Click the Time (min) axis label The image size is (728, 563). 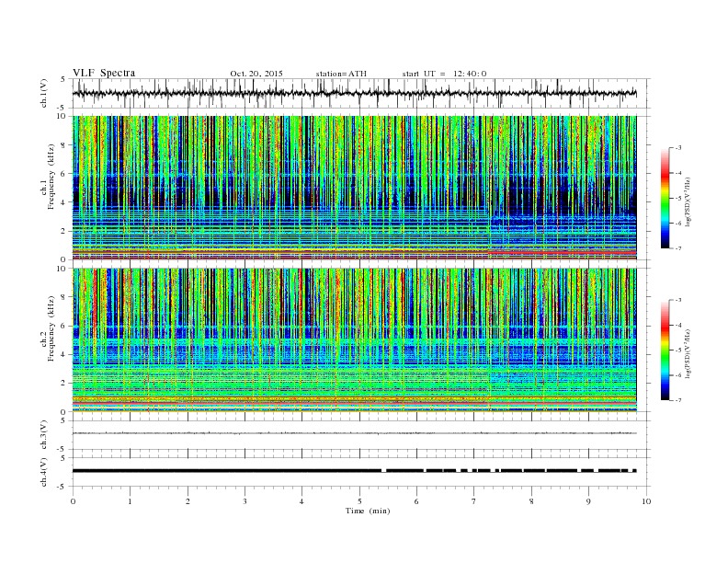click(x=368, y=511)
